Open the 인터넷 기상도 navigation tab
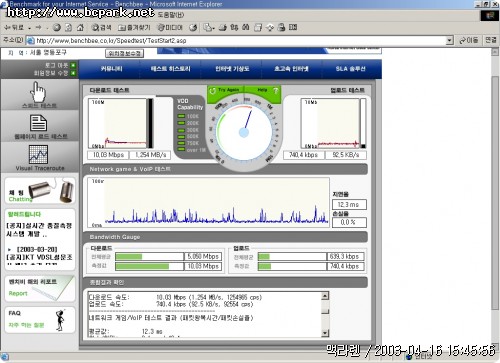 click(x=232, y=69)
